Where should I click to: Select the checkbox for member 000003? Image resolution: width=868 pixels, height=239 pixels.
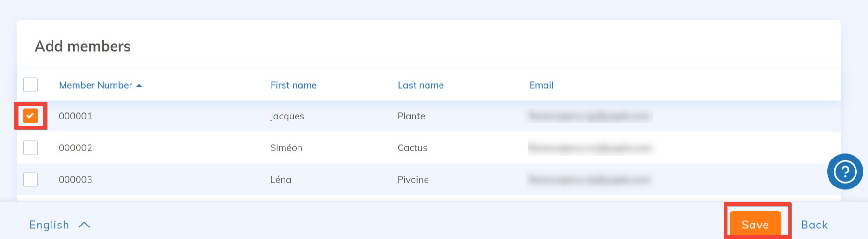pyautogui.click(x=30, y=179)
